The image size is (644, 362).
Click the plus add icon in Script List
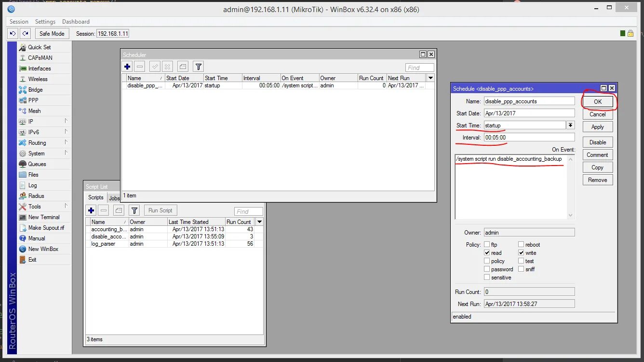91,210
